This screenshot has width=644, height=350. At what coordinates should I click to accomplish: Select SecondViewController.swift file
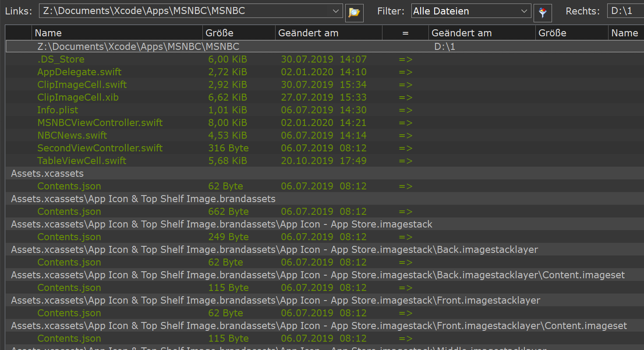tap(100, 148)
